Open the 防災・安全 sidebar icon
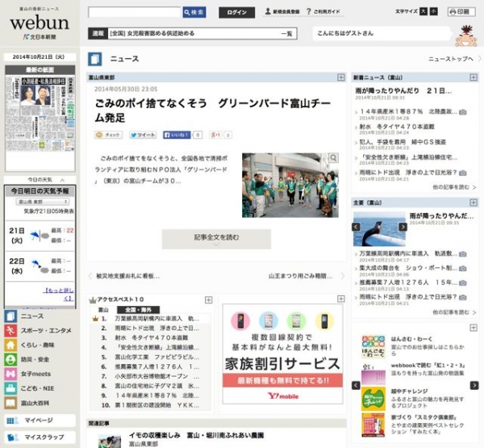484x448 pixels. (10, 360)
